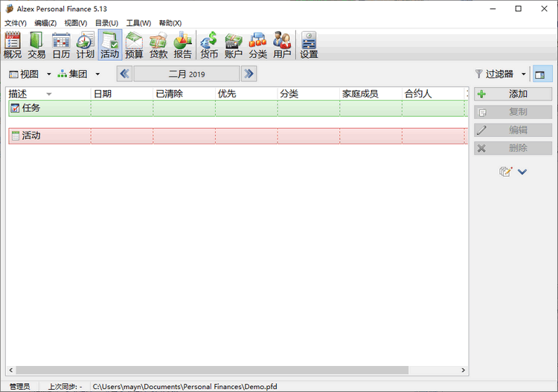
Task: Go to previous month with left arrows
Action: click(124, 74)
